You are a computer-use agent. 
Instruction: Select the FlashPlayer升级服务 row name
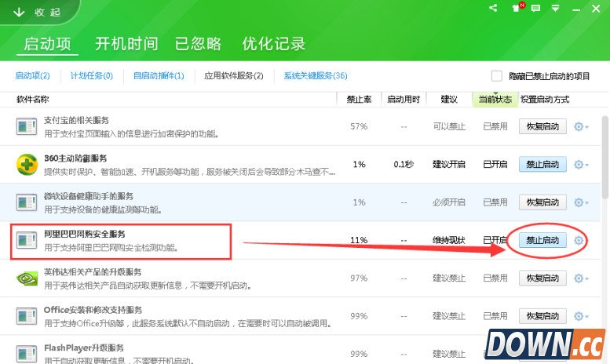(84, 348)
